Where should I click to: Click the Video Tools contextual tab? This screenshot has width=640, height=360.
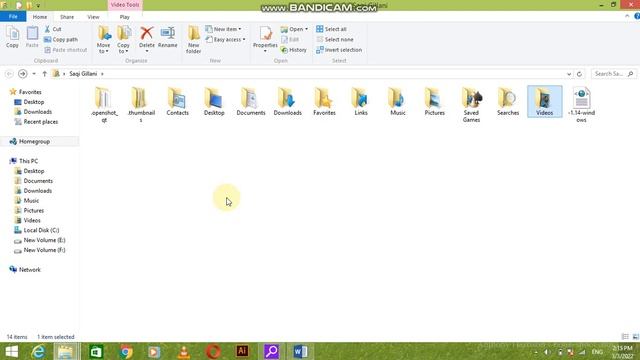point(125,5)
